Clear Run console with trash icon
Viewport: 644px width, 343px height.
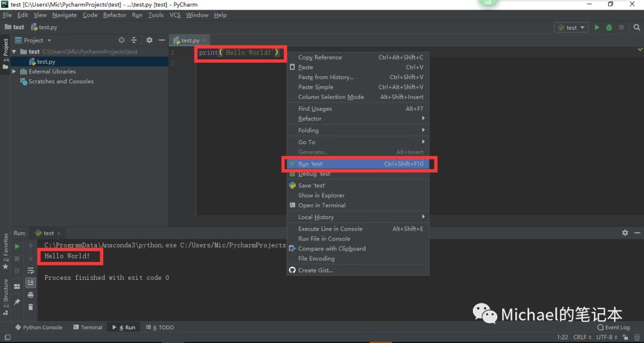click(x=30, y=307)
